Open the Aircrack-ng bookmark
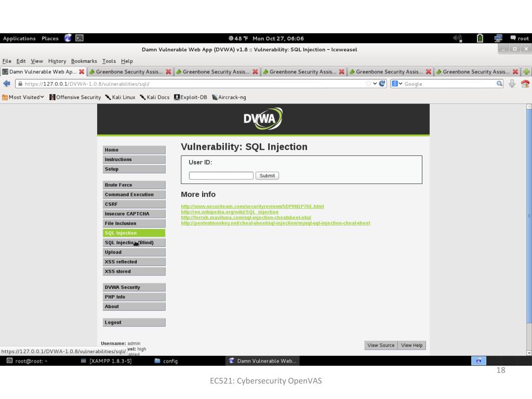532x399 pixels. tap(229, 97)
